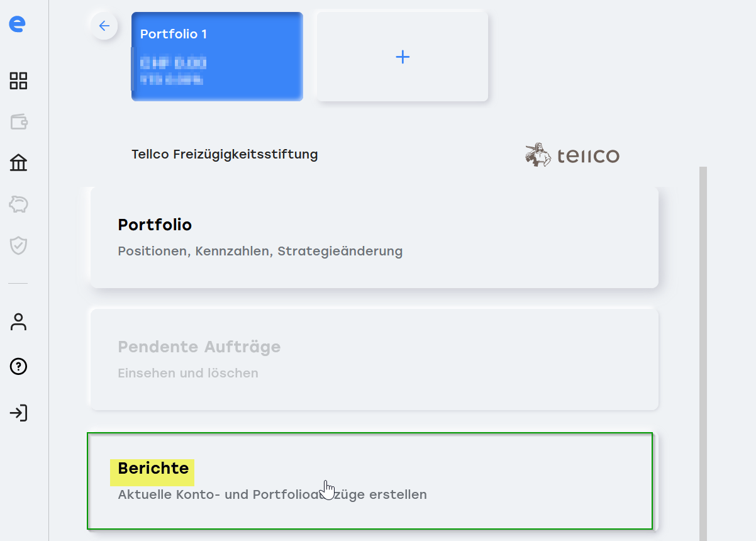Click the Berichte heading text
Viewport: 756px width, 541px height.
(x=153, y=469)
